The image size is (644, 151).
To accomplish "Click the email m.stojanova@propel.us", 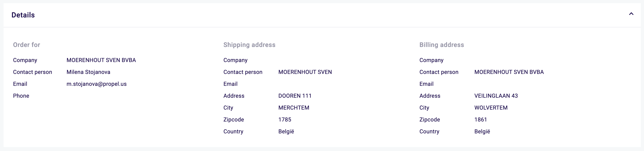I will tap(97, 84).
